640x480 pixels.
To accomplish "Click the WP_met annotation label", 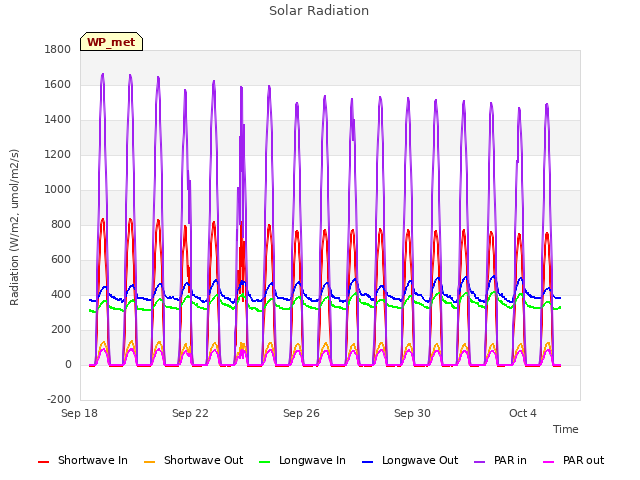I will [x=111, y=42].
